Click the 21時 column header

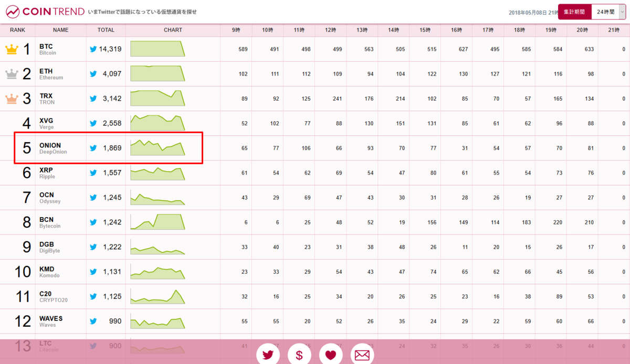(614, 30)
